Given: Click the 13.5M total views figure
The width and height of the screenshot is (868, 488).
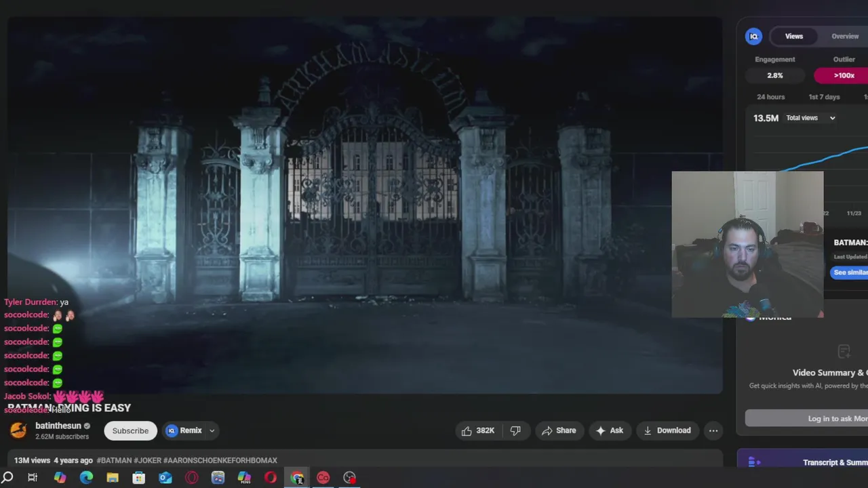Looking at the screenshot, I should (x=766, y=118).
